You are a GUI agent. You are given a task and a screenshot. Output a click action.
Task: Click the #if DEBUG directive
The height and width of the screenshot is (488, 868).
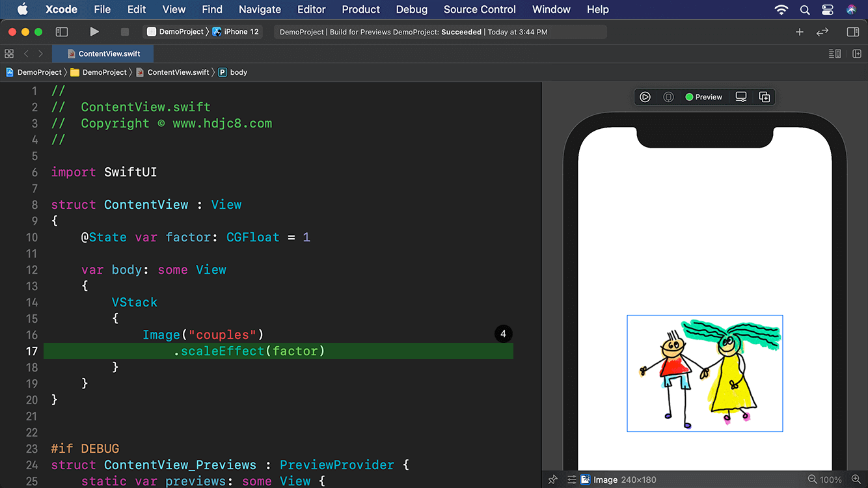coord(85,449)
